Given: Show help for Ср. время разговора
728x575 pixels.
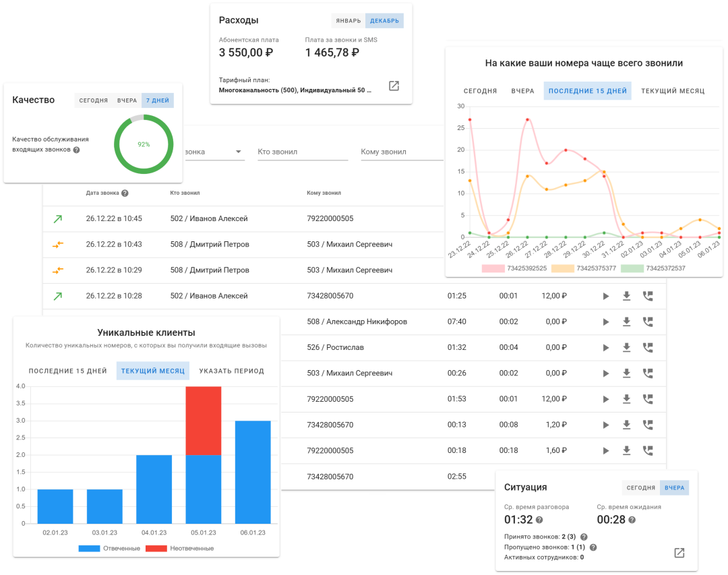Looking at the screenshot, I should click(x=539, y=520).
